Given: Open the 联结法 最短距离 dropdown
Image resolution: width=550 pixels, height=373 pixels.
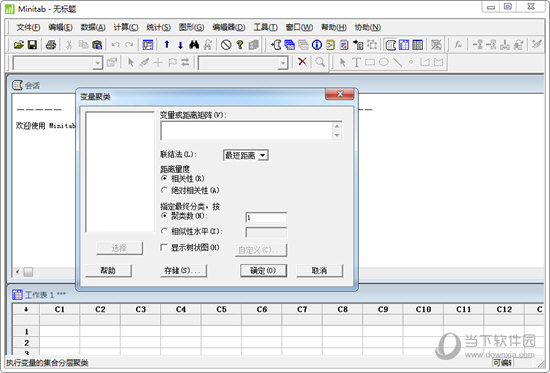Looking at the screenshot, I should coord(246,155).
